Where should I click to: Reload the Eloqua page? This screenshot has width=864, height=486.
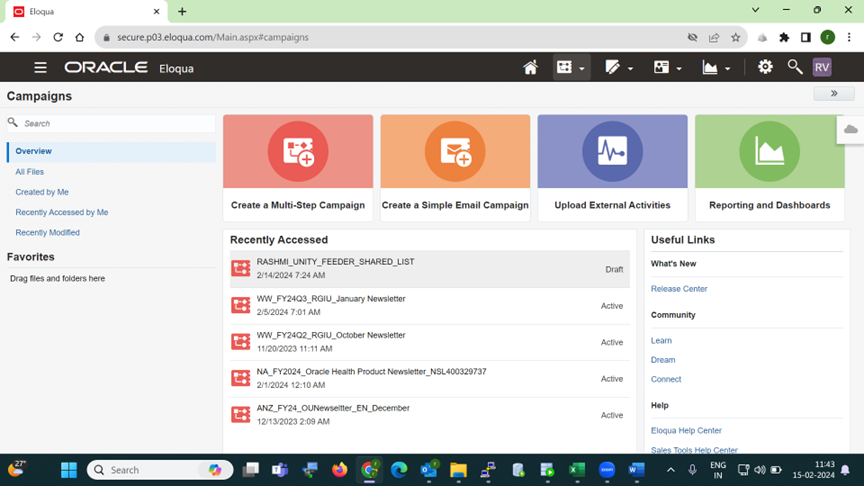pos(58,37)
